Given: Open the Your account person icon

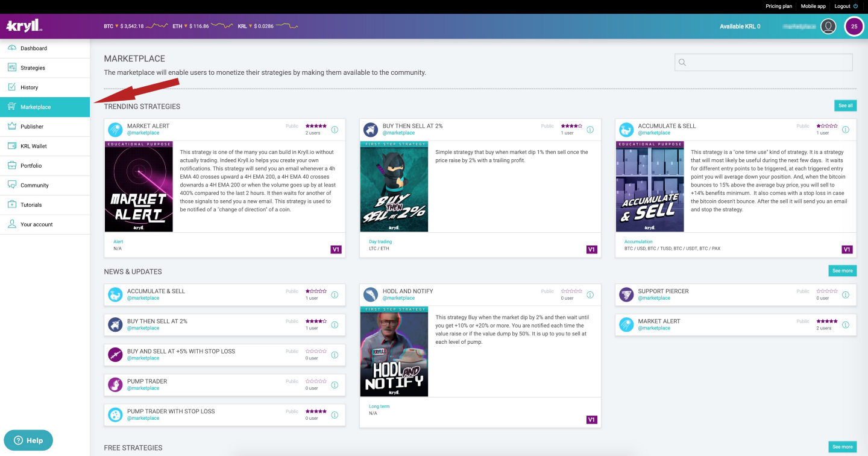Looking at the screenshot, I should point(12,224).
